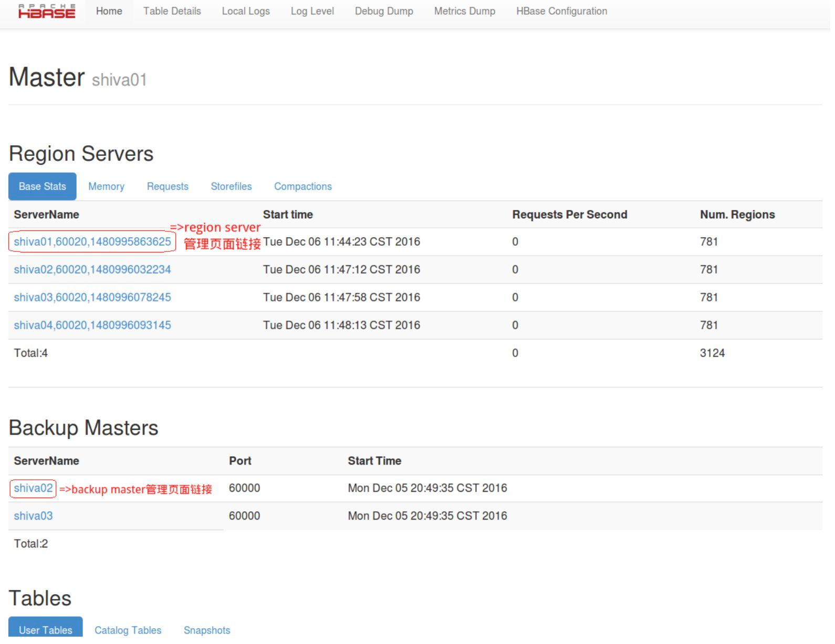Viewport: 835px width, 644px height.
Task: Go to Local Logs page
Action: point(246,11)
